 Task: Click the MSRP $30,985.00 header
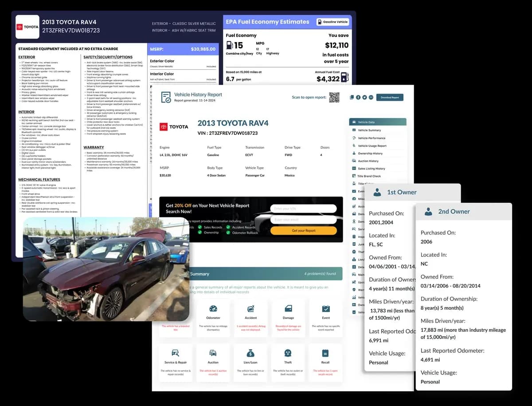[x=183, y=49]
